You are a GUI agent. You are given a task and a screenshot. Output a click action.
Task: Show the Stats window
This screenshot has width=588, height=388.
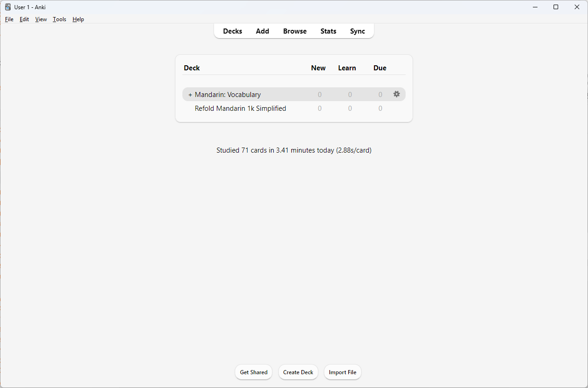(328, 31)
